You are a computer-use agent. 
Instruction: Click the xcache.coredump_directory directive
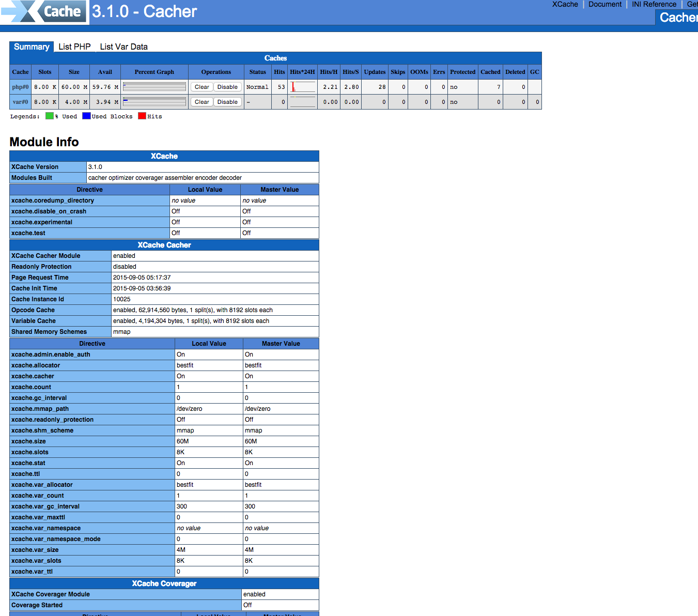tap(53, 201)
